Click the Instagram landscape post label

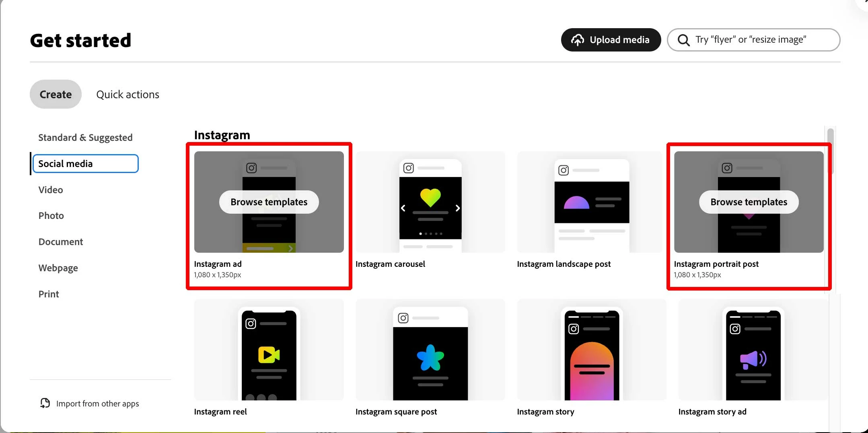[564, 264]
